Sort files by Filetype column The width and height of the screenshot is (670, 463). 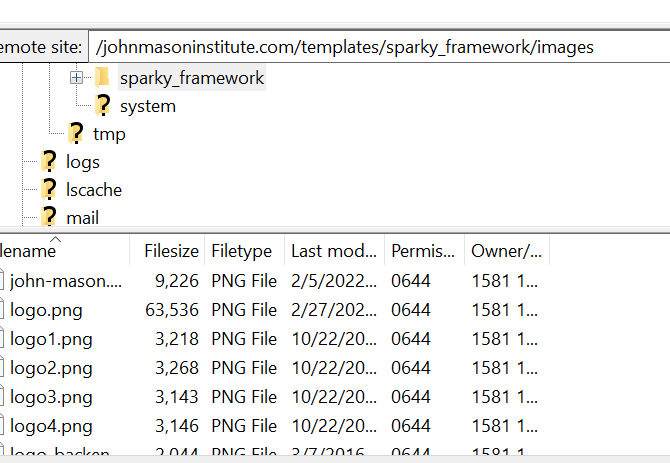coord(244,251)
